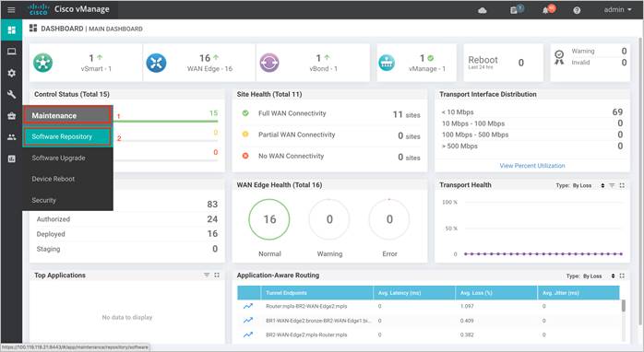Sort by Avg. Loss (%) column header
The height and width of the screenshot is (352, 644).
click(x=496, y=293)
